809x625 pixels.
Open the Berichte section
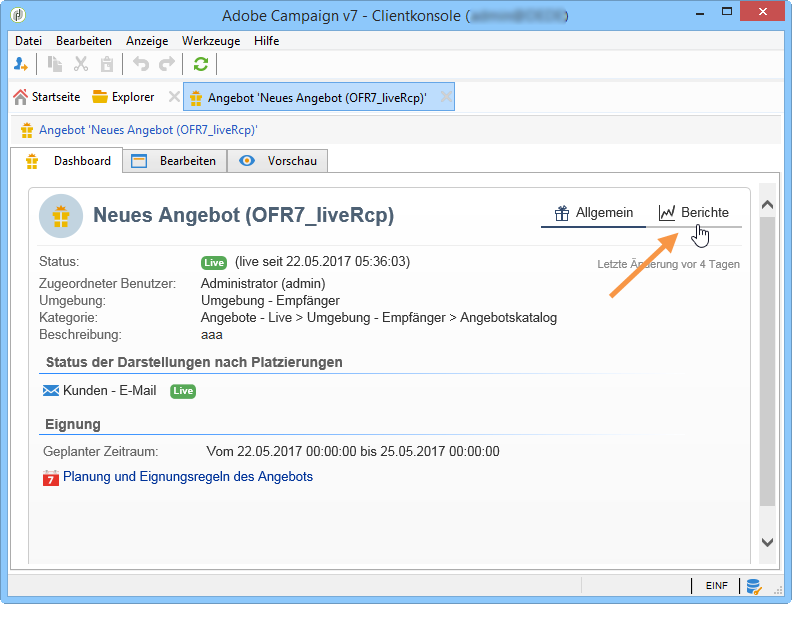[x=693, y=213]
